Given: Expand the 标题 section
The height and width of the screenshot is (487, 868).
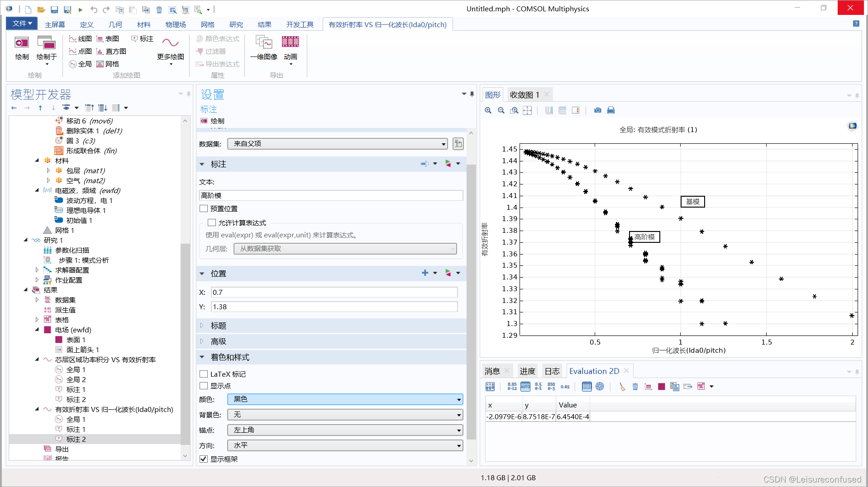Looking at the screenshot, I should tap(202, 326).
